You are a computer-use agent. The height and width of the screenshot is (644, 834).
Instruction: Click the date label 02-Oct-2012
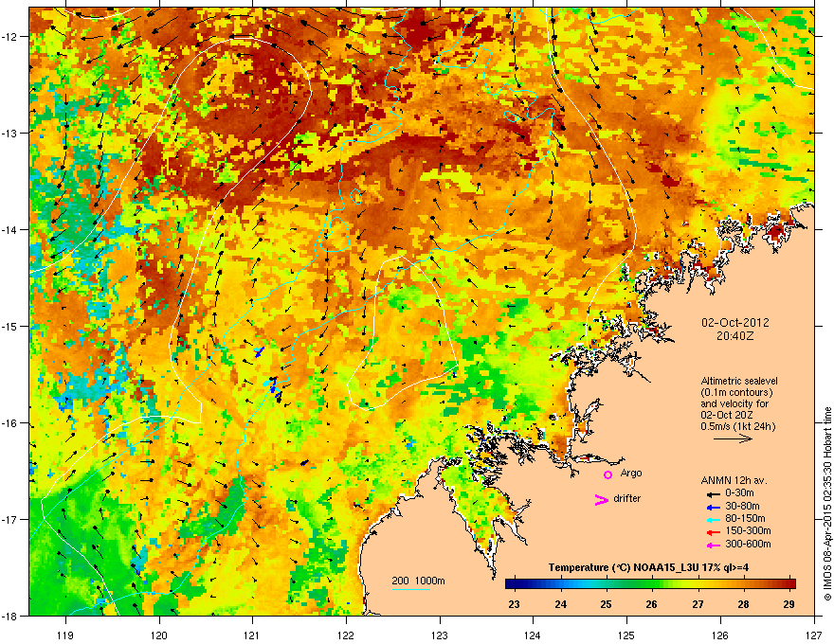(735, 323)
